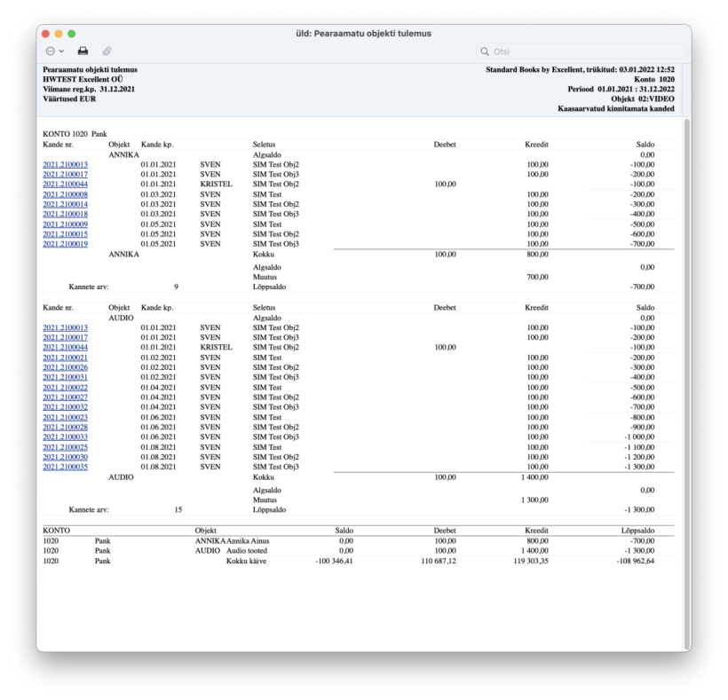The image size is (728, 700).
Task: Click the opening balance value -100 346,41
Action: click(334, 561)
